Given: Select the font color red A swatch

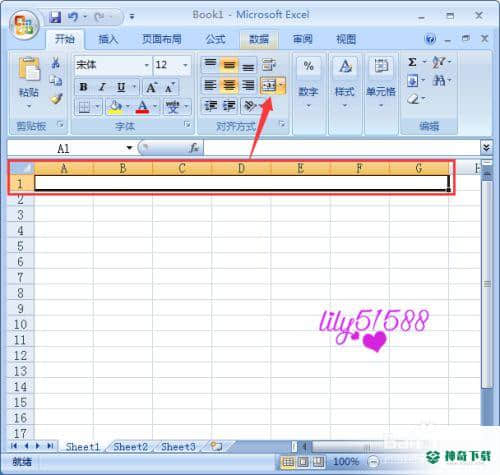Looking at the screenshot, I should point(143,107).
